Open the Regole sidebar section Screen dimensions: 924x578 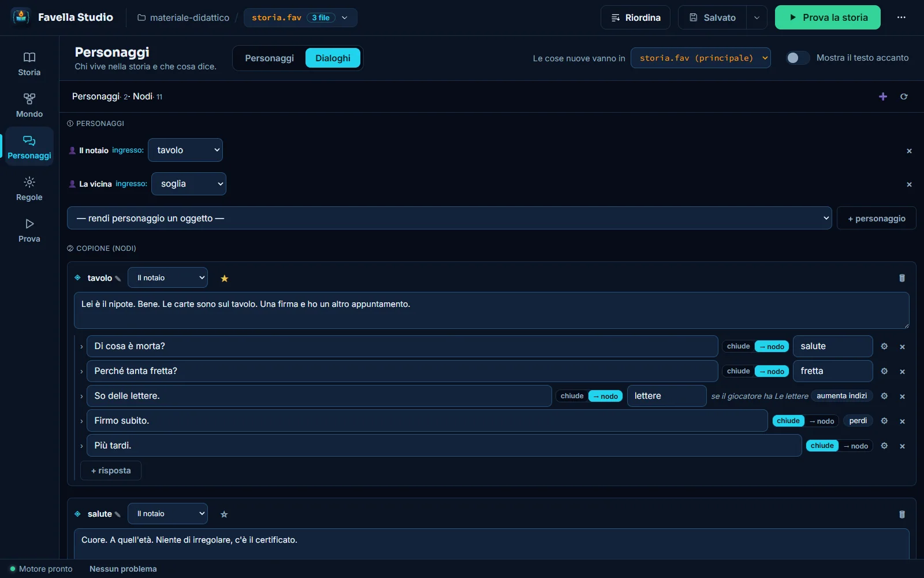[29, 188]
